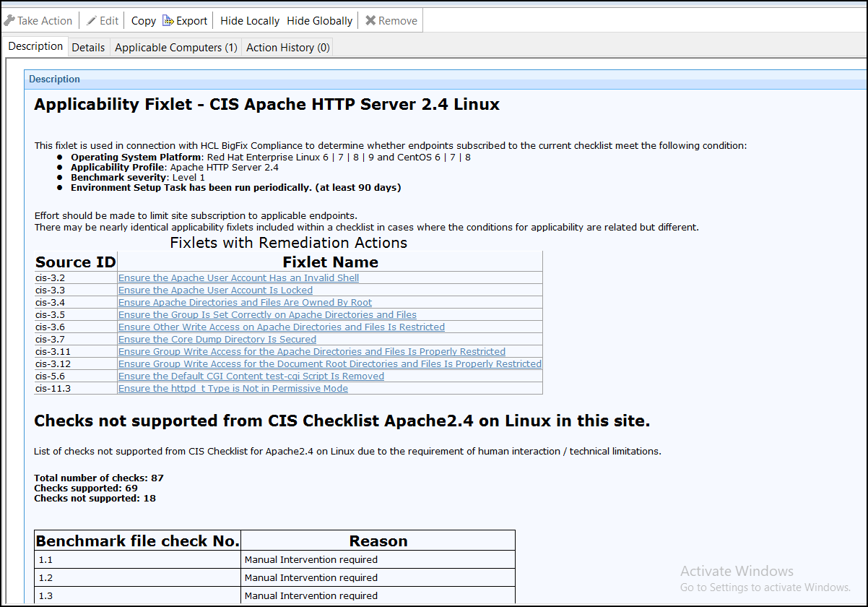This screenshot has width=868, height=607.
Task: Click the Core Dump Directory Is Secured link
Action: click(217, 339)
